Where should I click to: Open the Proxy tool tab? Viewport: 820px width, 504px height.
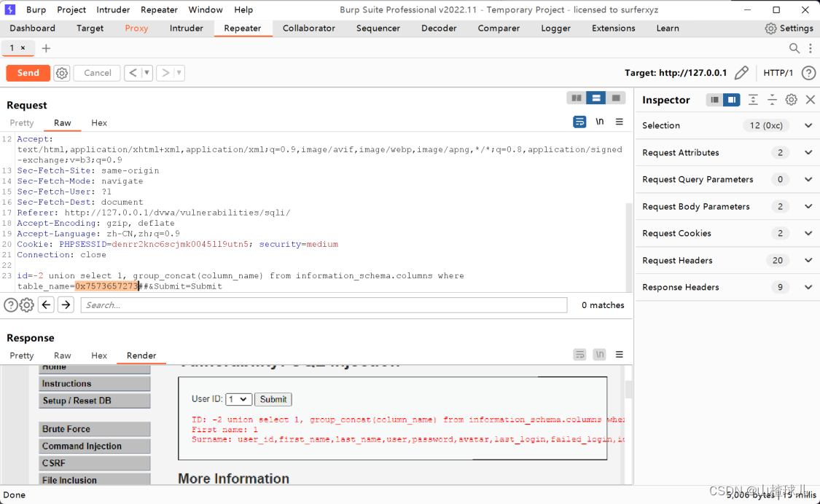point(136,28)
